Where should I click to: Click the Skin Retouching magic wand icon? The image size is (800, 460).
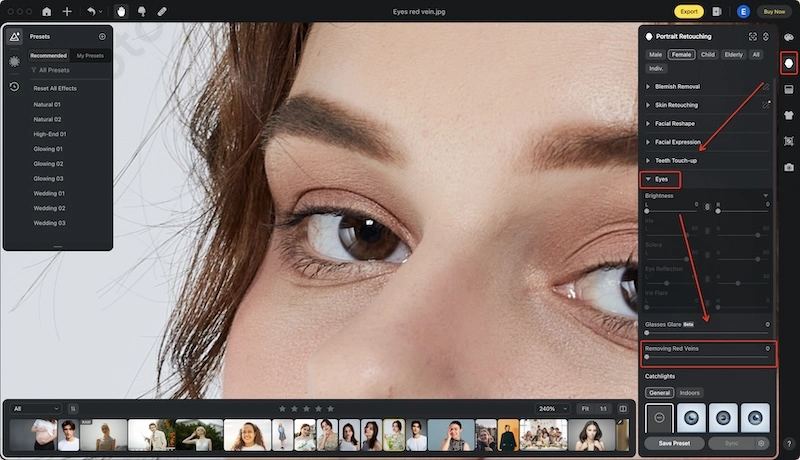point(766,105)
